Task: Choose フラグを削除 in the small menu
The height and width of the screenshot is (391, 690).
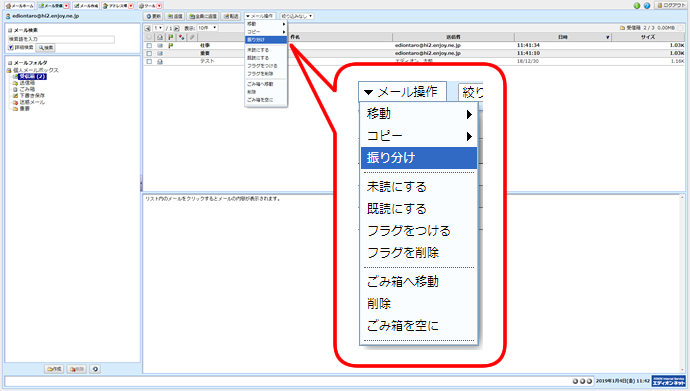Action: pos(266,73)
